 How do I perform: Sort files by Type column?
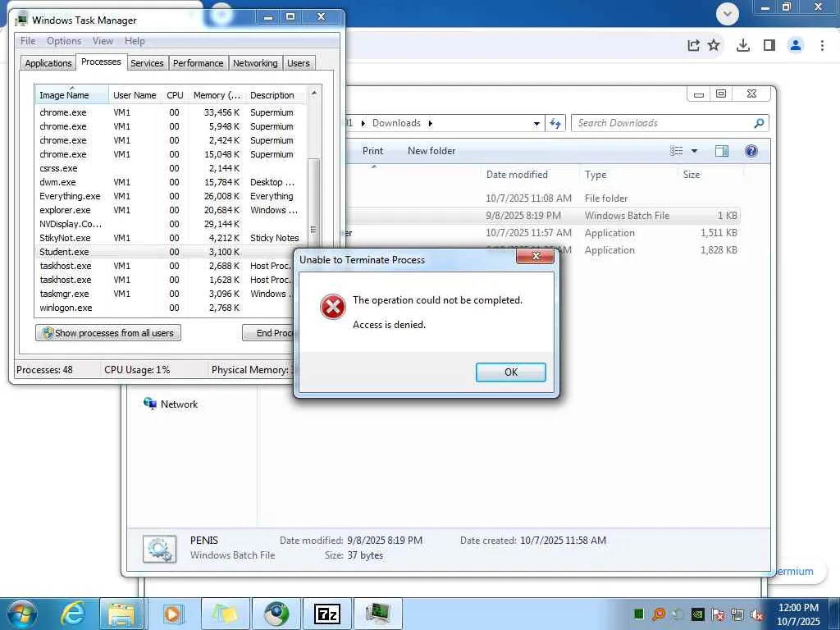click(x=628, y=175)
